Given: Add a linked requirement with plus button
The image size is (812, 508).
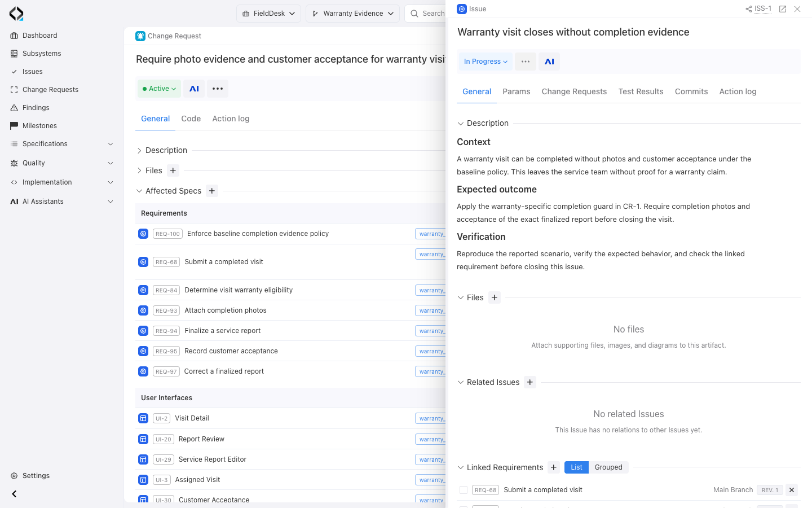Looking at the screenshot, I should point(554,467).
